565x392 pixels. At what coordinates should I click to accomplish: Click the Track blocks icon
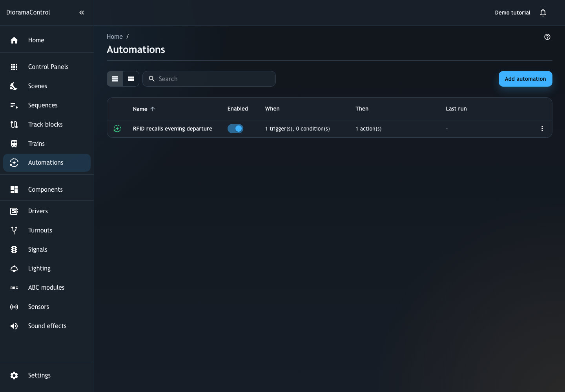coord(14,125)
